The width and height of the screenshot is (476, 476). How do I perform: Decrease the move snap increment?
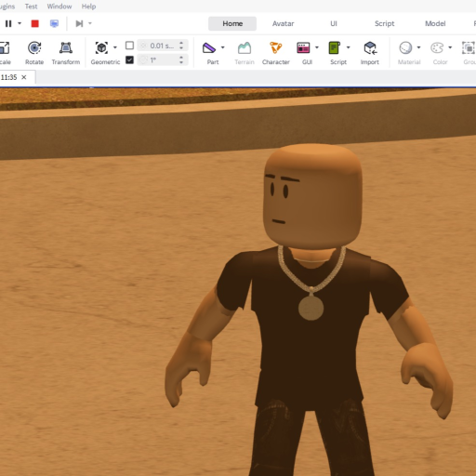point(181,48)
